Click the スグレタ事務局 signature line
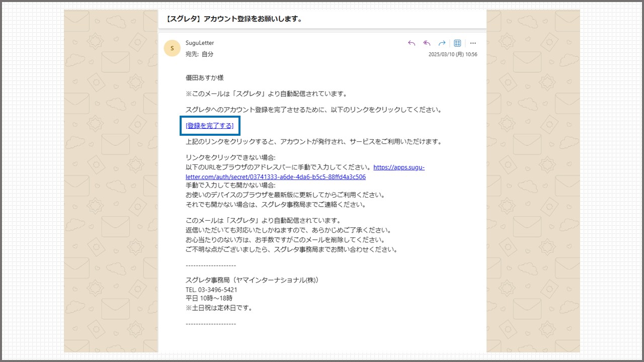Image resolution: width=644 pixels, height=362 pixels. tap(252, 280)
